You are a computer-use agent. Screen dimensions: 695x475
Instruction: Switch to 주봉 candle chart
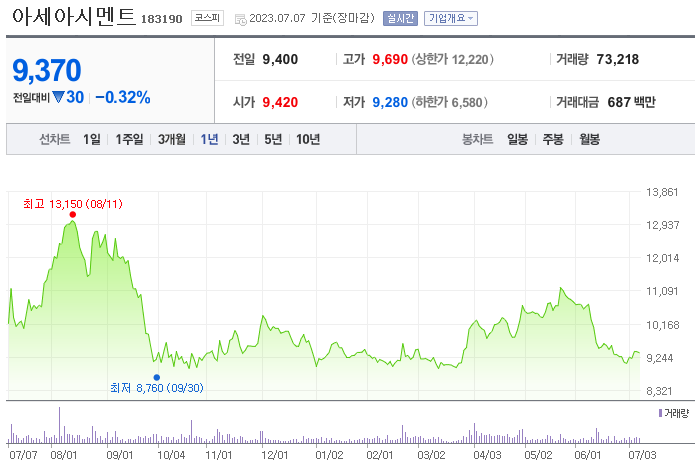point(553,139)
